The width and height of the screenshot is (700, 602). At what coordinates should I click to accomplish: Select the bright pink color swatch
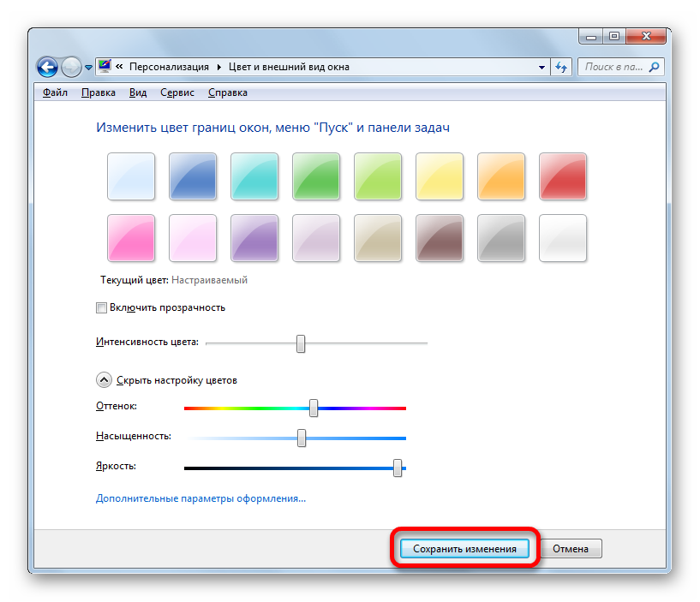tap(131, 238)
